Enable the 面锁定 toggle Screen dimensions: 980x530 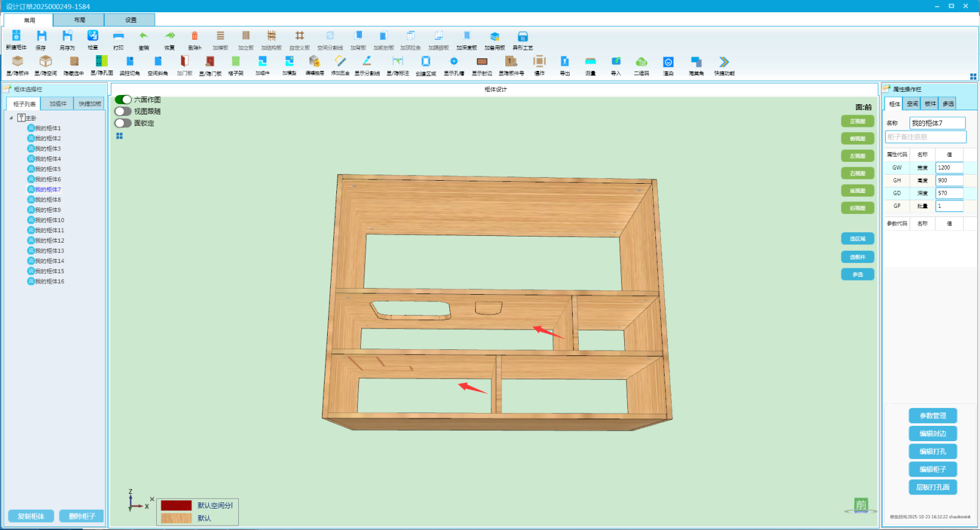tap(123, 123)
